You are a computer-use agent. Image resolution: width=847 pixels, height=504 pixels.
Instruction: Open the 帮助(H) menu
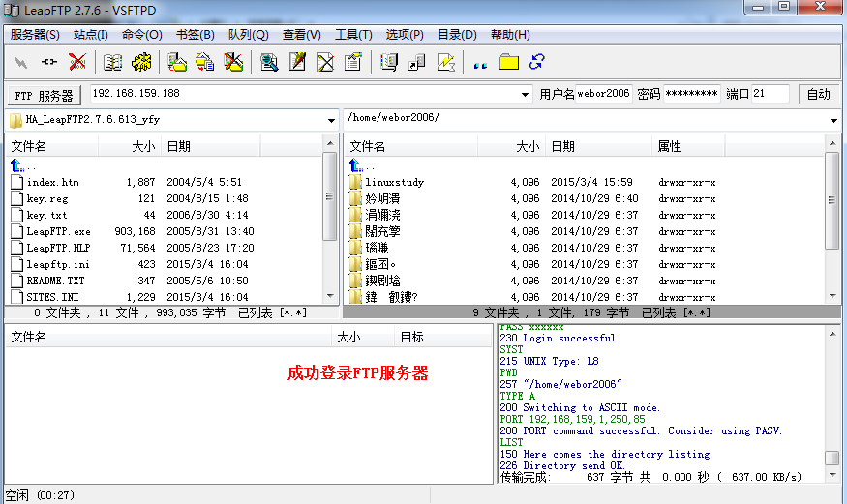pos(510,35)
